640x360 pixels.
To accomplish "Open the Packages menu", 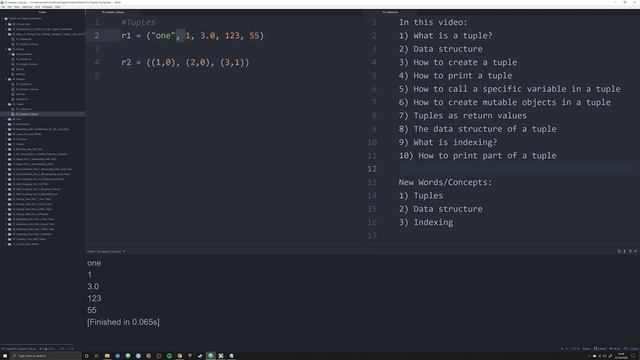I will 47,7.
